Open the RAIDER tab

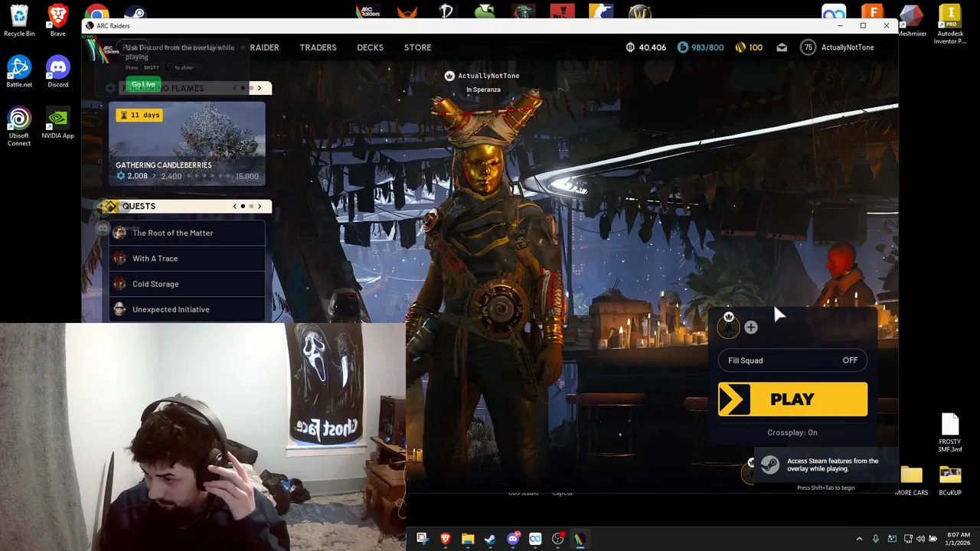click(x=264, y=47)
